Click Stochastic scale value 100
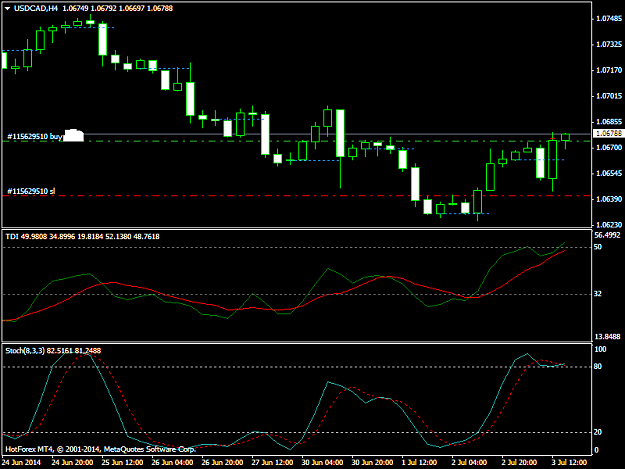Image resolution: width=625 pixels, height=469 pixels. (x=600, y=349)
